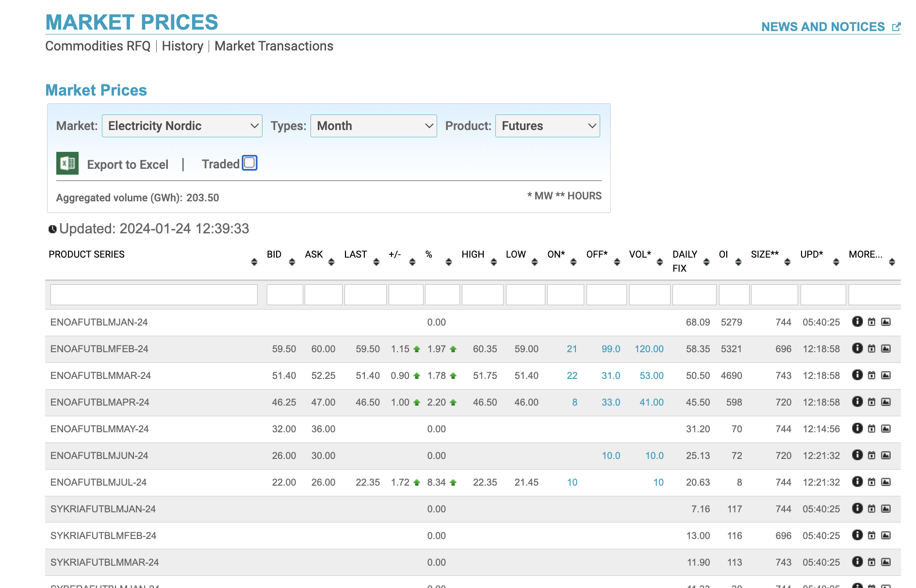Open Market Transactions page

click(274, 46)
